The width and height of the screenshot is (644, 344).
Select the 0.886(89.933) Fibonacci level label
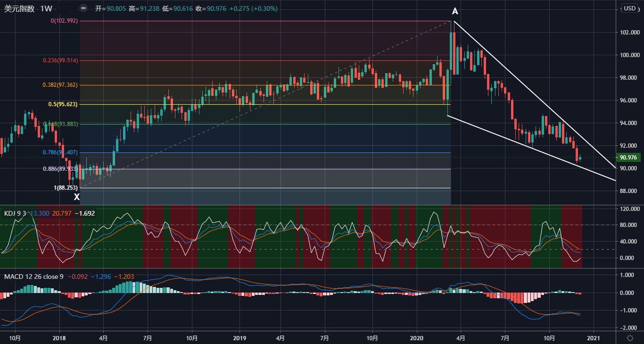pos(60,168)
